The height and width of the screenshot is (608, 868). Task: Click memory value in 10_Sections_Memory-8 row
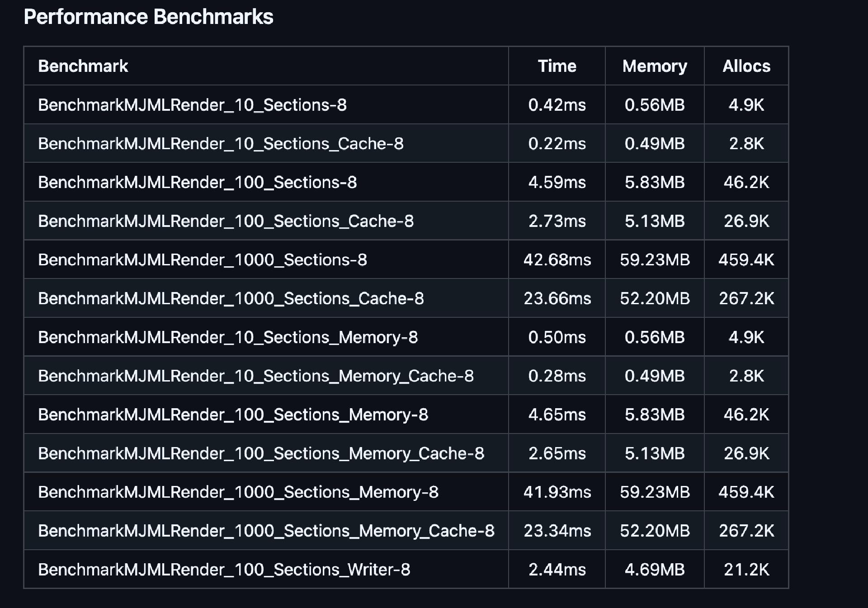(655, 337)
